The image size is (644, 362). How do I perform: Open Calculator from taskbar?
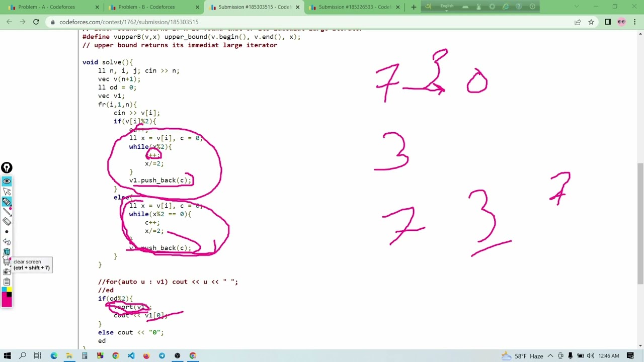pos(85,356)
